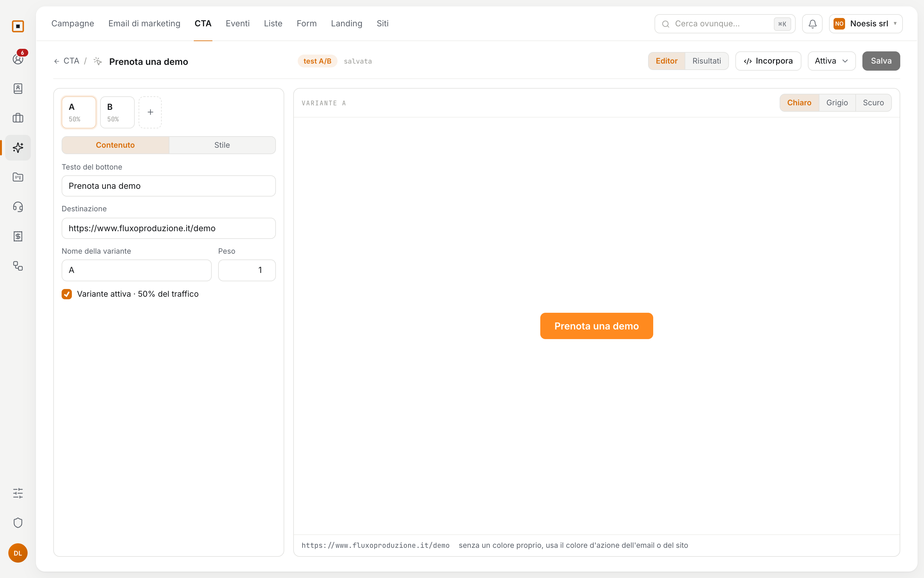The height and width of the screenshot is (578, 924).
Task: Click the Destinazione URL input field
Action: click(x=168, y=229)
